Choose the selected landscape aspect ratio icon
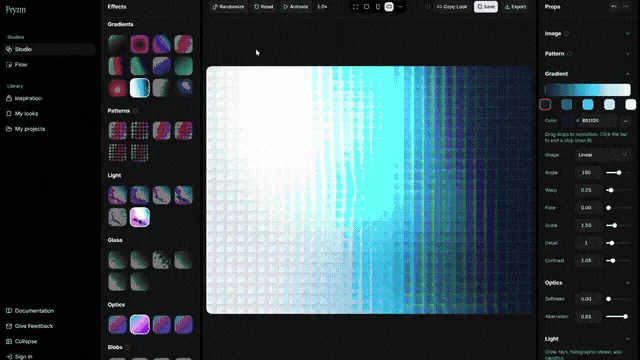Viewport: 640px width, 360px height. click(x=389, y=7)
